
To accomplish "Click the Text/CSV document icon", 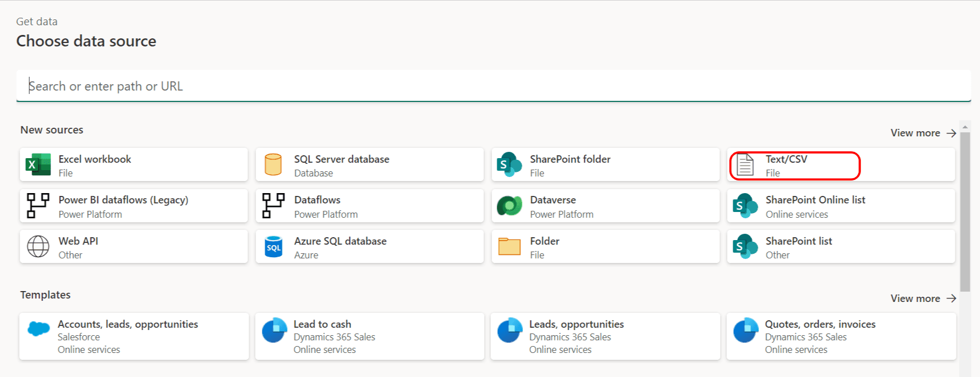I will pyautogui.click(x=745, y=165).
